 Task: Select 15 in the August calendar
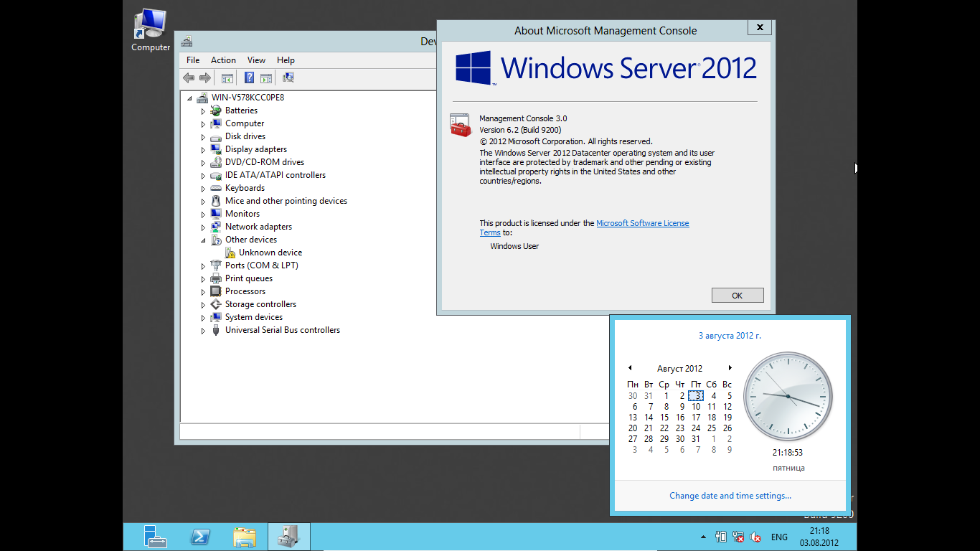tap(664, 417)
